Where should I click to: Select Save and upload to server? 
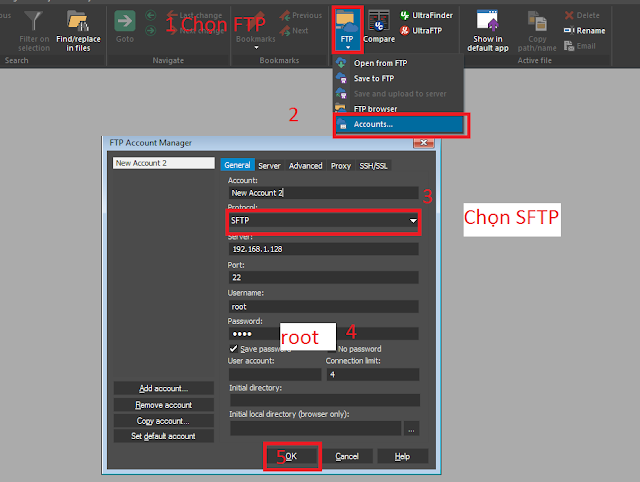(x=399, y=94)
